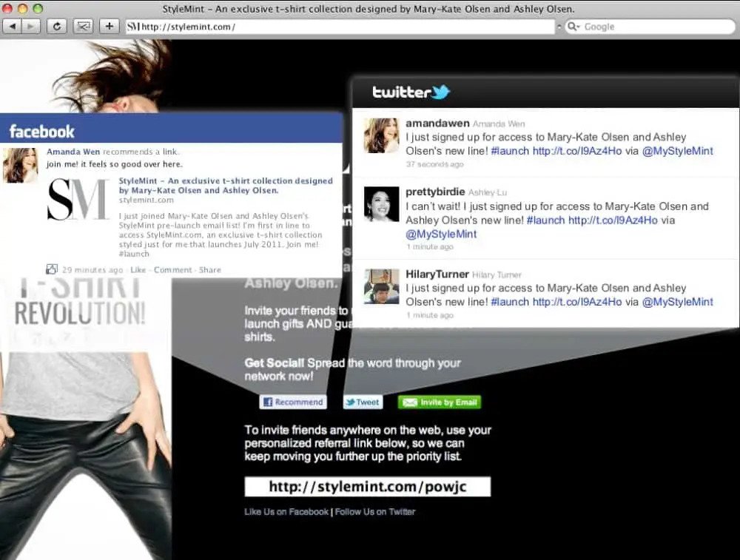
Task: Click the Top Sites toolbar icon
Action: (x=83, y=27)
